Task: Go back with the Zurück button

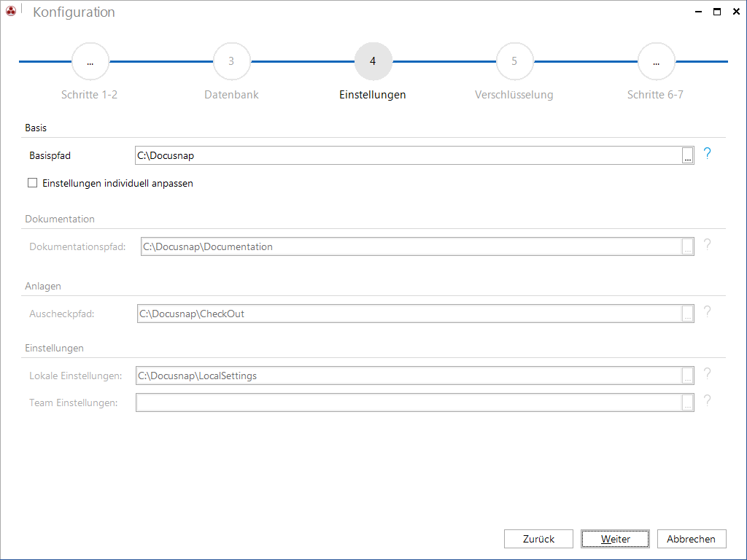Action: coord(538,539)
